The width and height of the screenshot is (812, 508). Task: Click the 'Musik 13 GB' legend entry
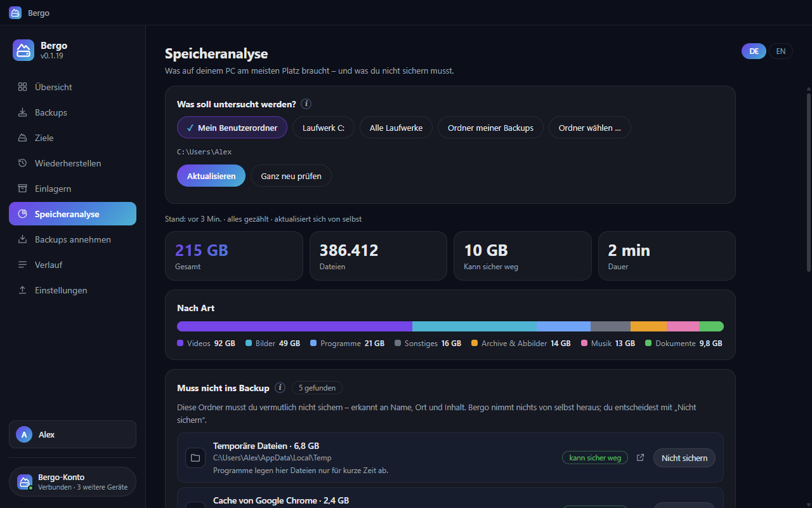608,344
